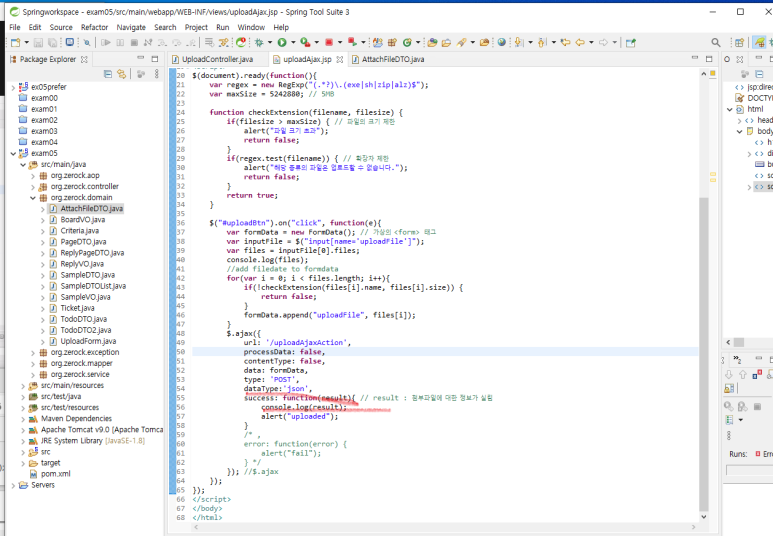Click the Next Annotation arrow icon

519,42
